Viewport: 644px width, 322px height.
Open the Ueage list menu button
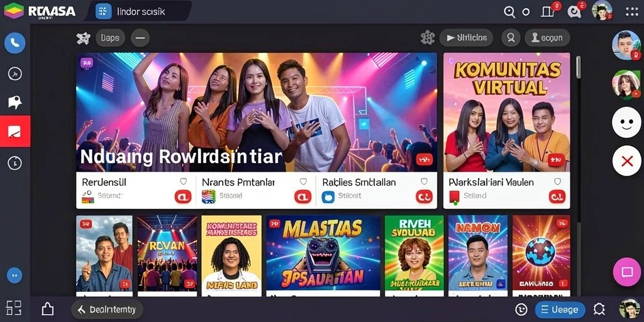coord(559,309)
